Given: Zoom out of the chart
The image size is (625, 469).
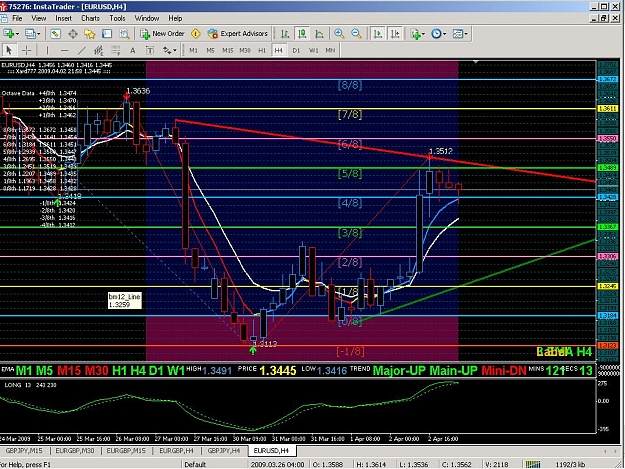Looking at the screenshot, I should point(356,34).
